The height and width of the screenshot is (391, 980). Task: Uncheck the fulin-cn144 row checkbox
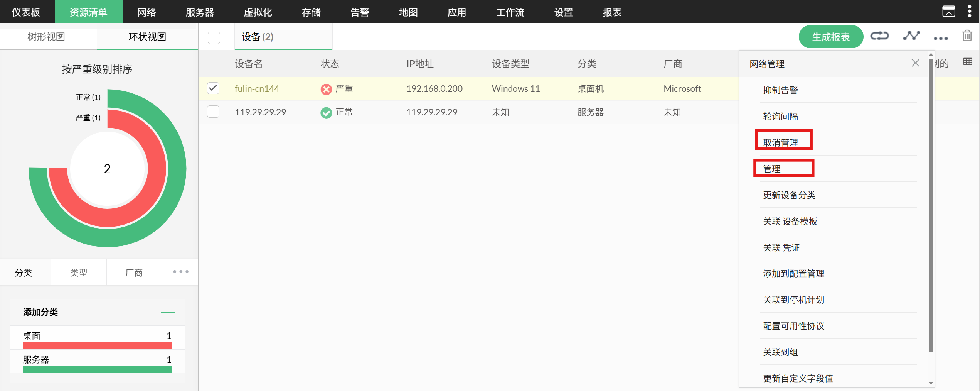coord(213,88)
